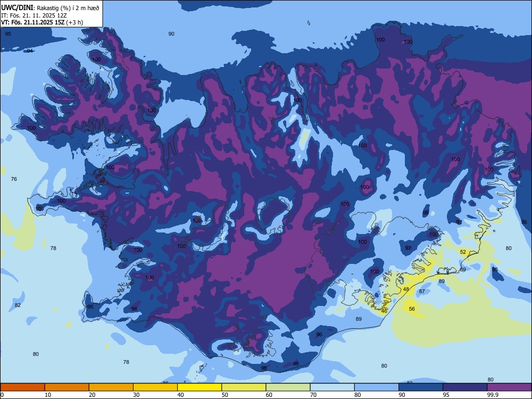
Task: Click the '60' legend tick label
Action: coord(269,395)
